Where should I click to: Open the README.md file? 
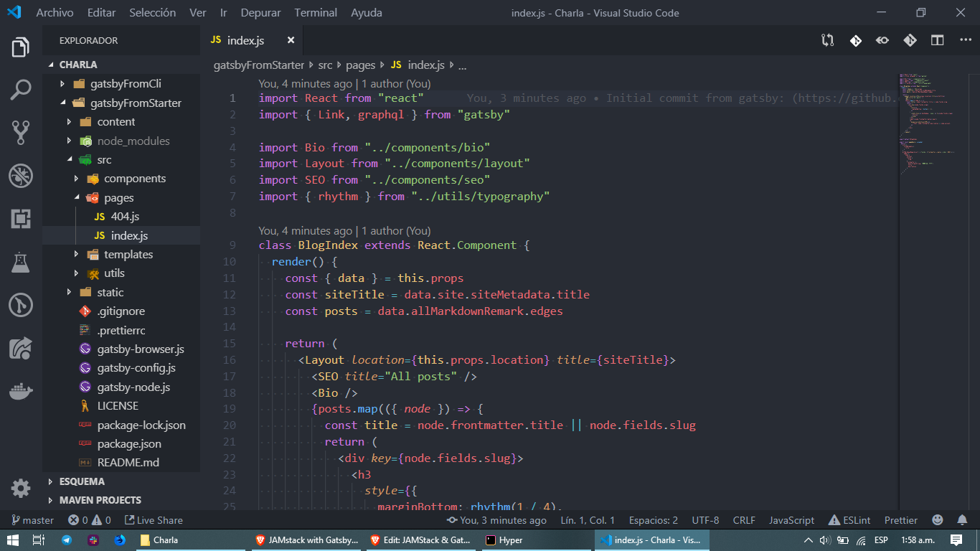pyautogui.click(x=121, y=463)
